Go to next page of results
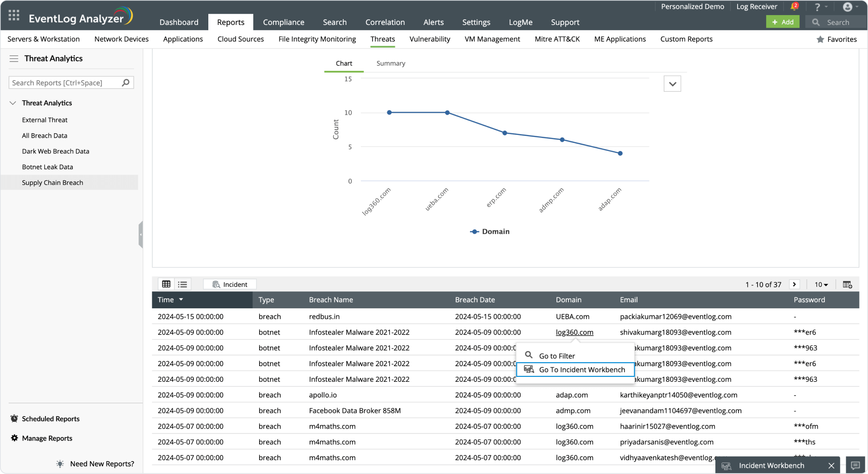The height and width of the screenshot is (474, 868). pyautogui.click(x=794, y=284)
